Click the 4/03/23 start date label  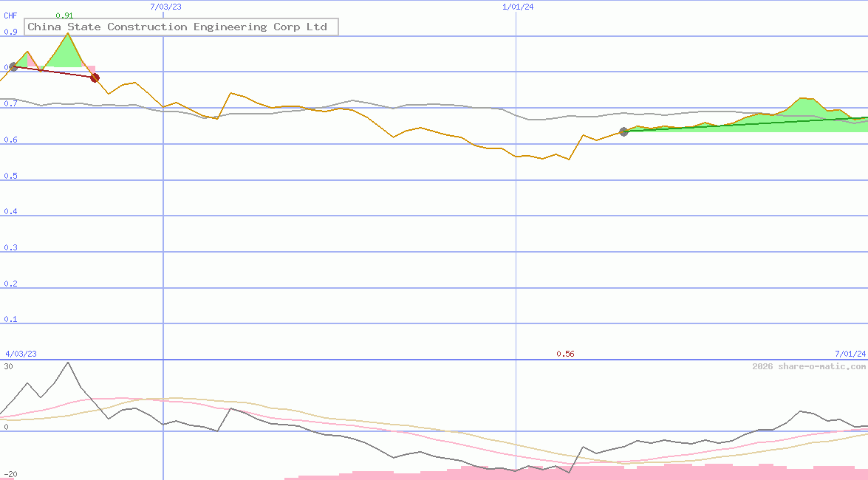coord(21,354)
